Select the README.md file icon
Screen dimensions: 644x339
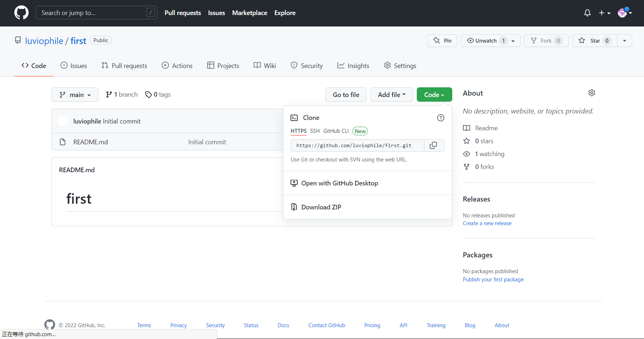point(63,142)
